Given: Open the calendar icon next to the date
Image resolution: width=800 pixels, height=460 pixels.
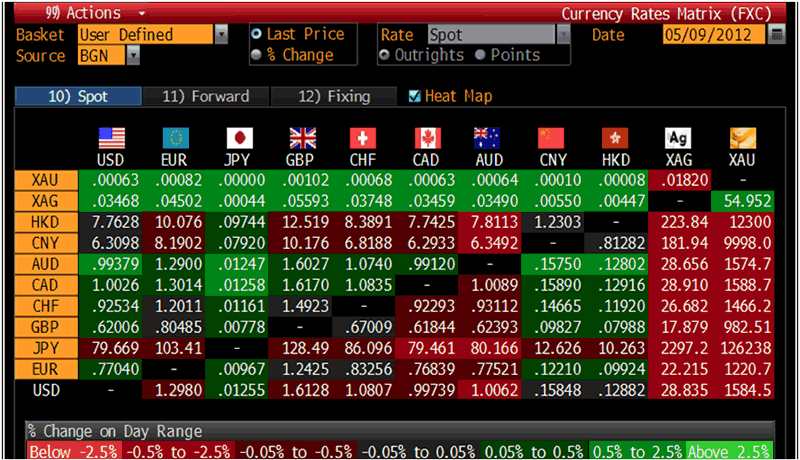Looking at the screenshot, I should click(778, 35).
